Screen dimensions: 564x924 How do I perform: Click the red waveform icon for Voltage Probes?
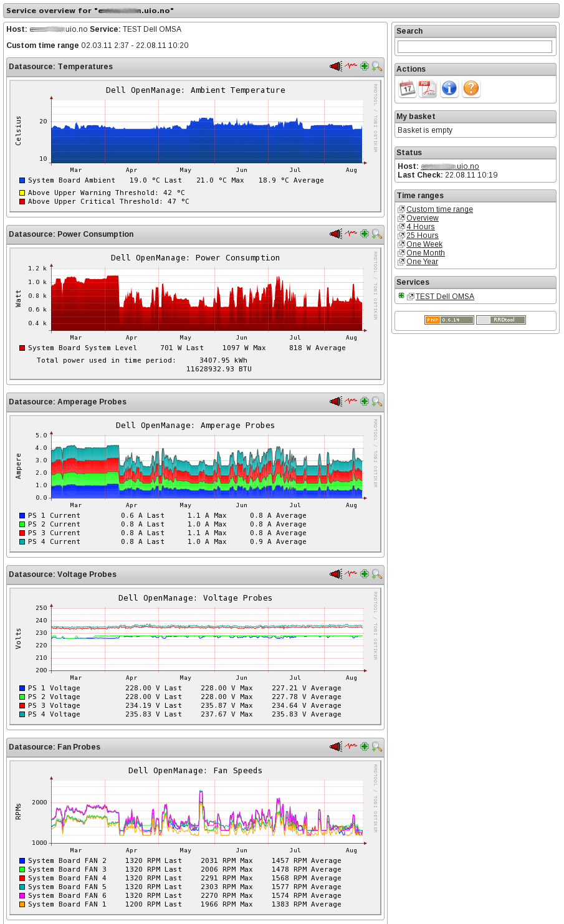point(351,573)
